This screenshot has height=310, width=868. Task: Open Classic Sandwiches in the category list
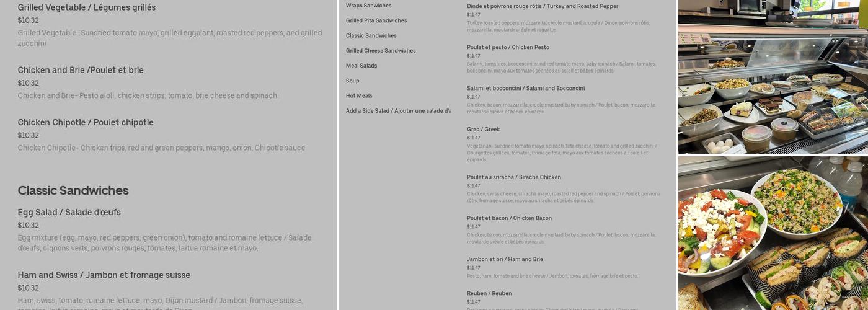371,35
